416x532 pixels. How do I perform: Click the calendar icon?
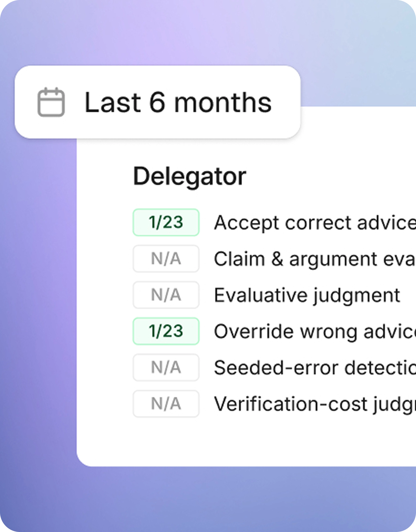51,102
